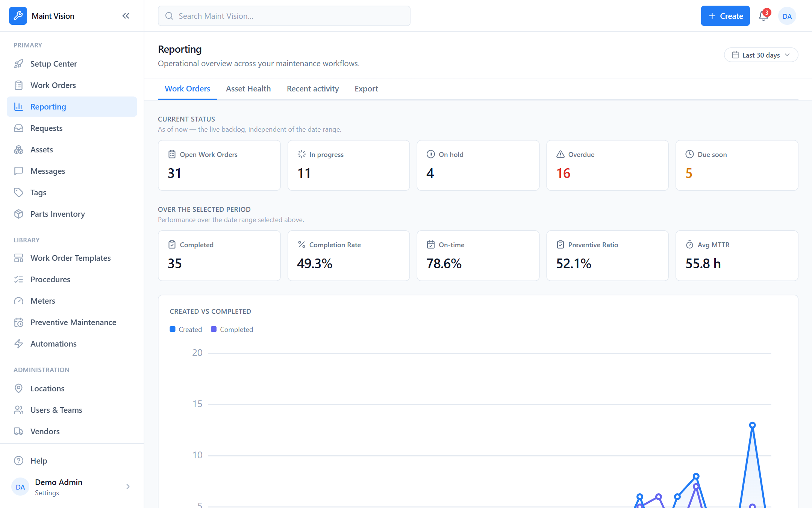Click the Avg MTTR stopwatch icon

(689, 245)
